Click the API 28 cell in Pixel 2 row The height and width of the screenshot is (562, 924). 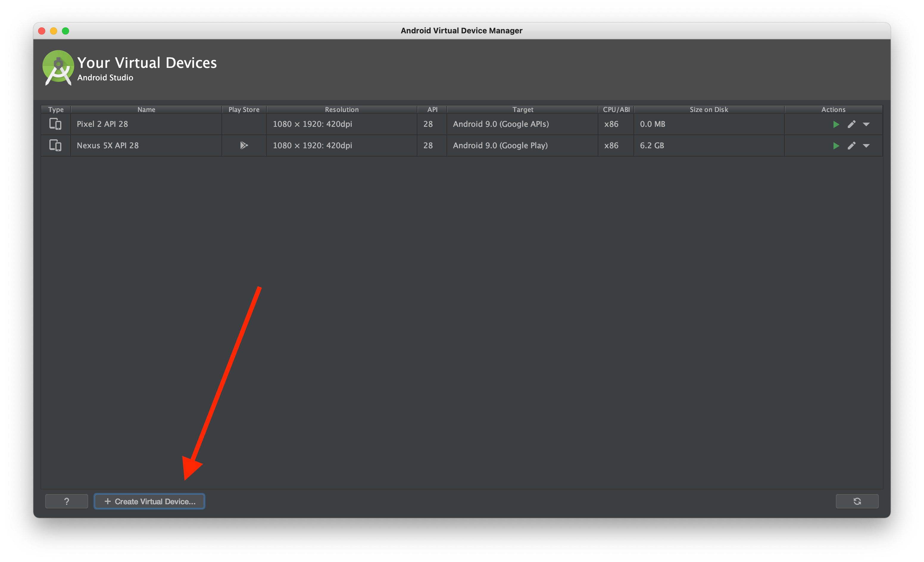point(432,124)
